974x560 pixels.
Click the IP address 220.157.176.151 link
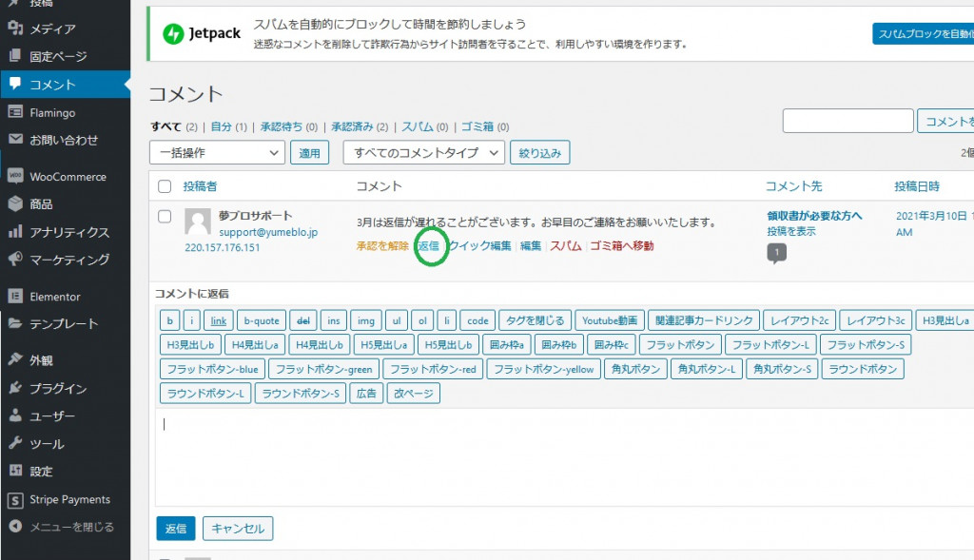223,247
